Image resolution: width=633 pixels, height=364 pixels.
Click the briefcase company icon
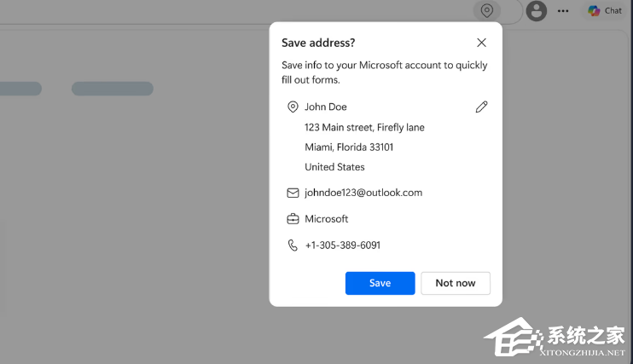293,219
